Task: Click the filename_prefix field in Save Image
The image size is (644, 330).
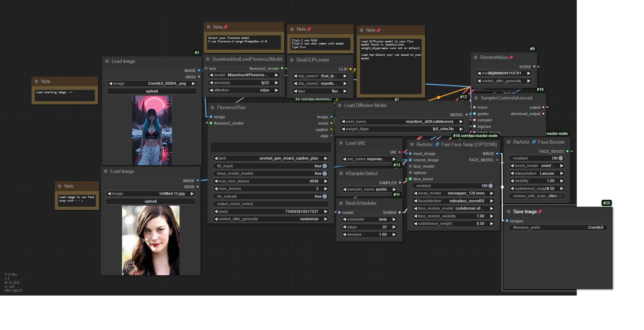Action: point(558,228)
